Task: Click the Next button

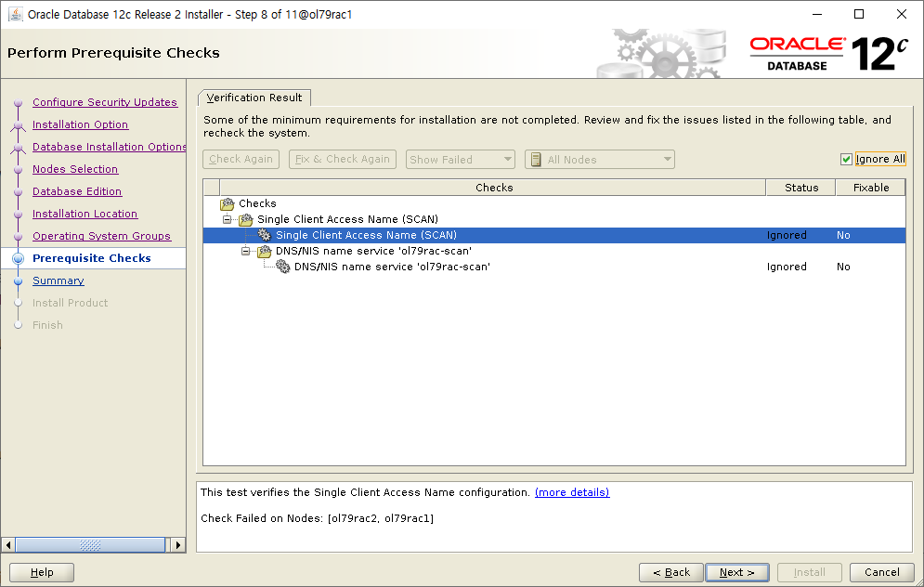Action: (737, 572)
